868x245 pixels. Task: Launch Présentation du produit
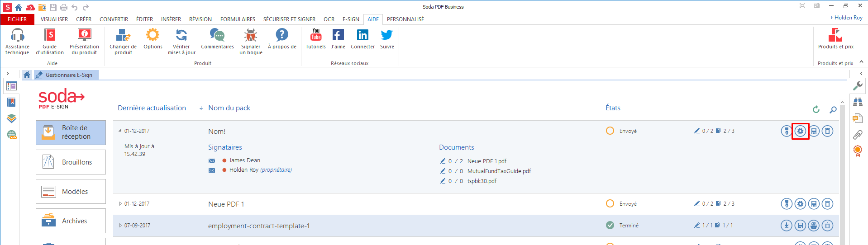(x=84, y=42)
